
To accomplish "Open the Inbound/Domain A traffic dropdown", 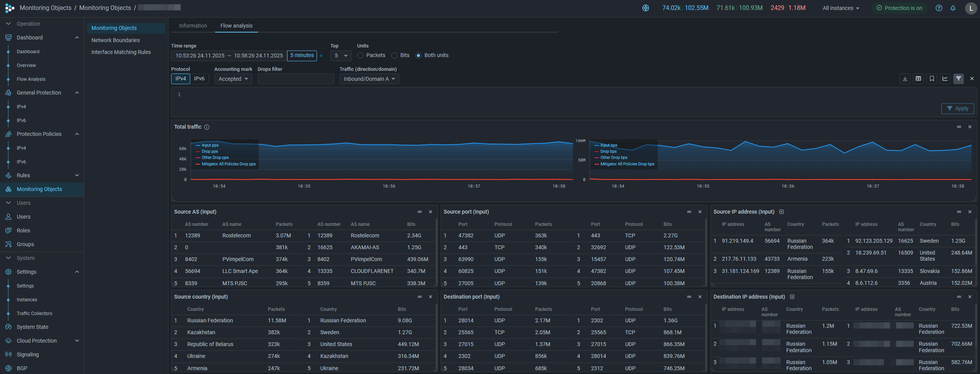I will click(x=369, y=79).
